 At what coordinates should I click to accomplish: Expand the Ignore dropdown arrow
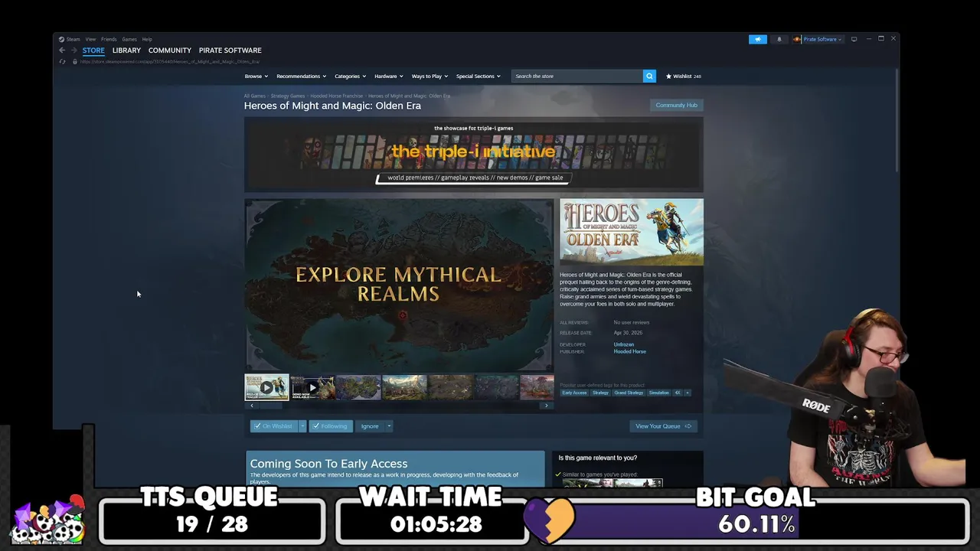click(x=388, y=426)
